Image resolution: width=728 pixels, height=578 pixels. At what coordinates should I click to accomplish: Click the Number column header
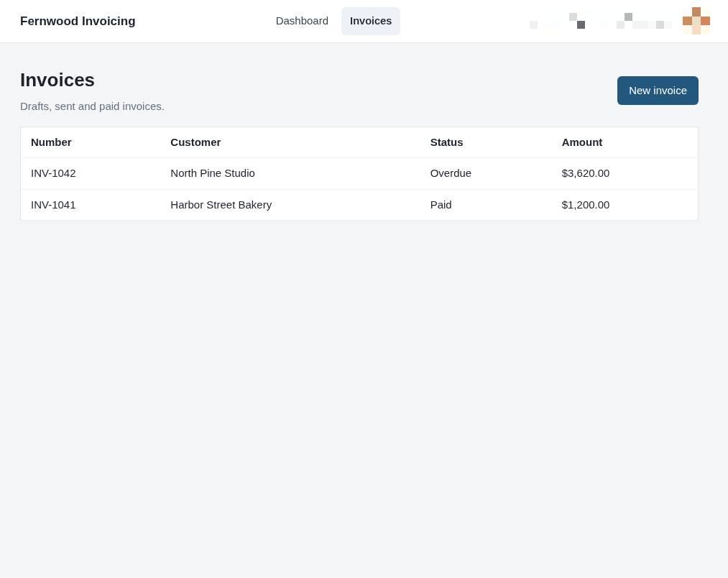[x=51, y=142]
